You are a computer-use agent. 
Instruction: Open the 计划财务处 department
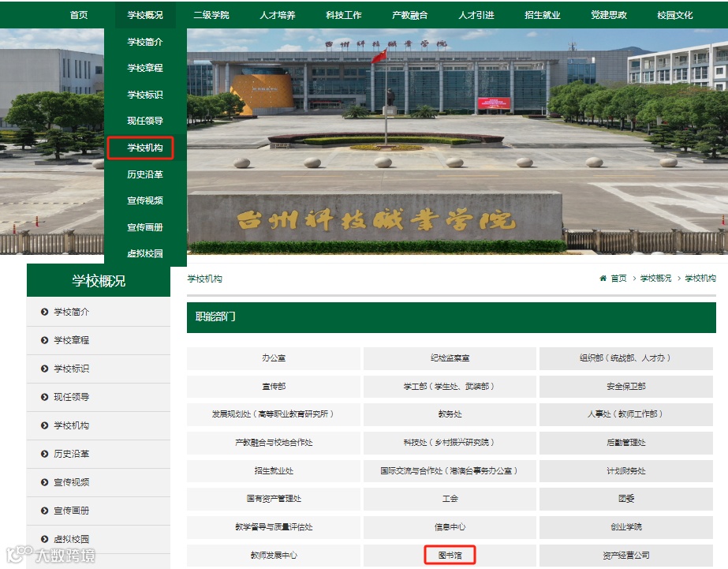click(x=625, y=471)
